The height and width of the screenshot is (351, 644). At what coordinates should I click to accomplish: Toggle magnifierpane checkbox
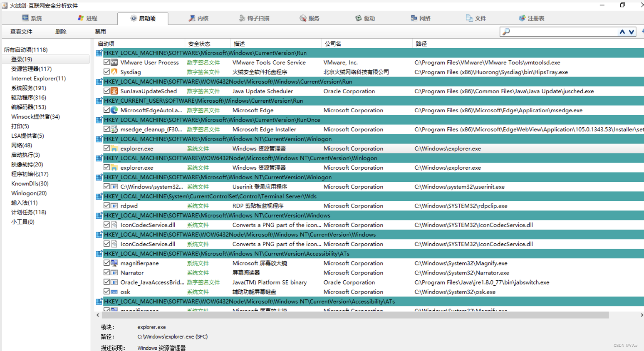107,263
